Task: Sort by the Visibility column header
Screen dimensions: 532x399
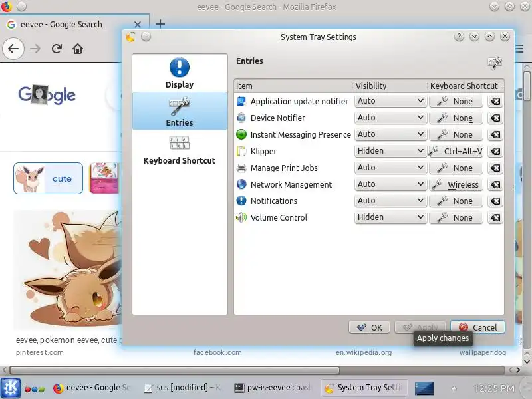Action: pyautogui.click(x=390, y=86)
